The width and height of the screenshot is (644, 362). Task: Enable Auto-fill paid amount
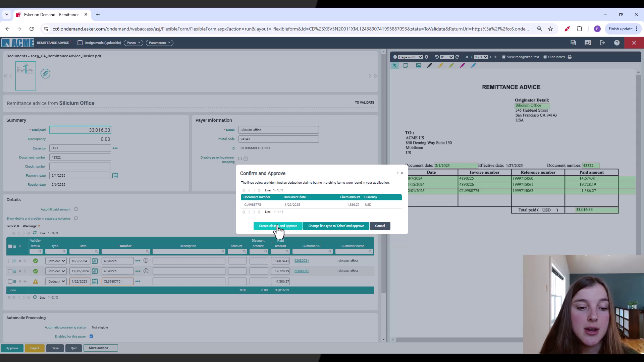click(x=75, y=209)
